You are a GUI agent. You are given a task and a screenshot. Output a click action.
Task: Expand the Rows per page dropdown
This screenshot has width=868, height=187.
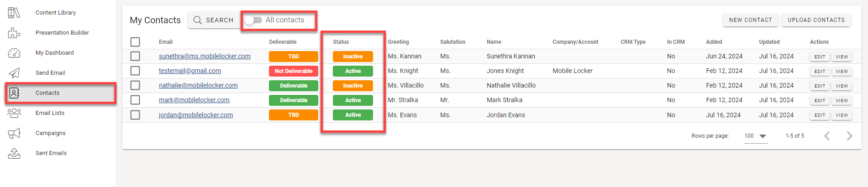tap(756, 136)
